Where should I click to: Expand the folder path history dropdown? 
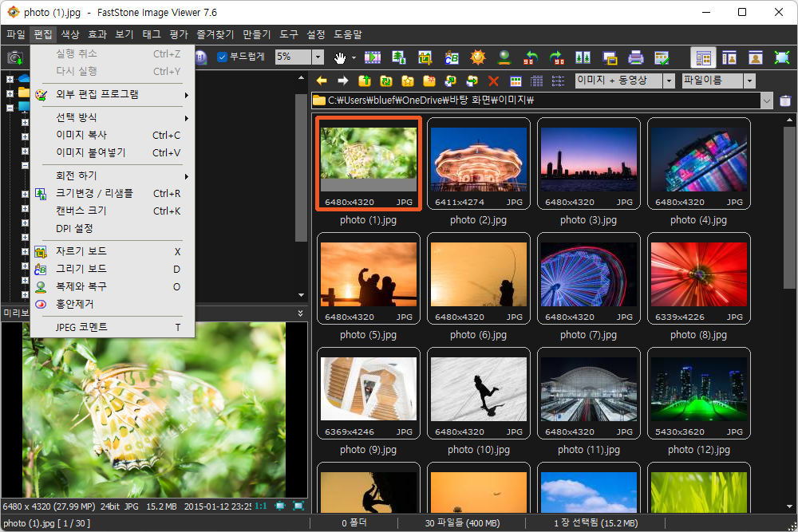[767, 100]
